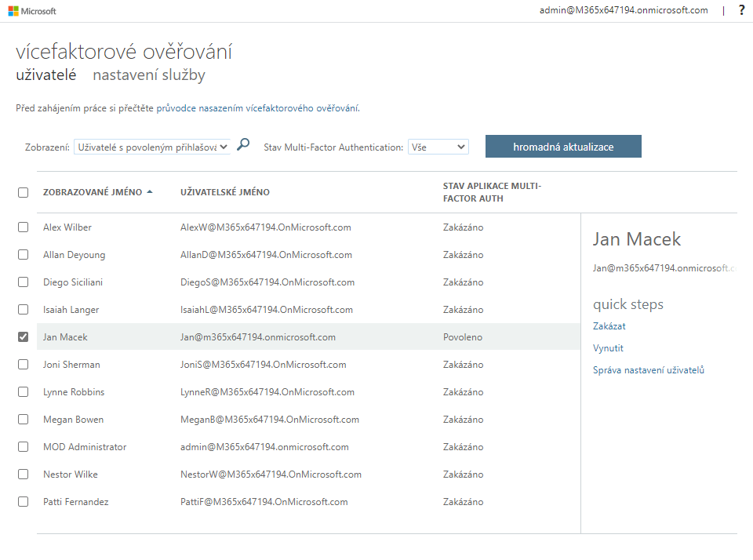Image resolution: width=753 pixels, height=560 pixels.
Task: Click the Microsoft logo
Action: (32, 11)
